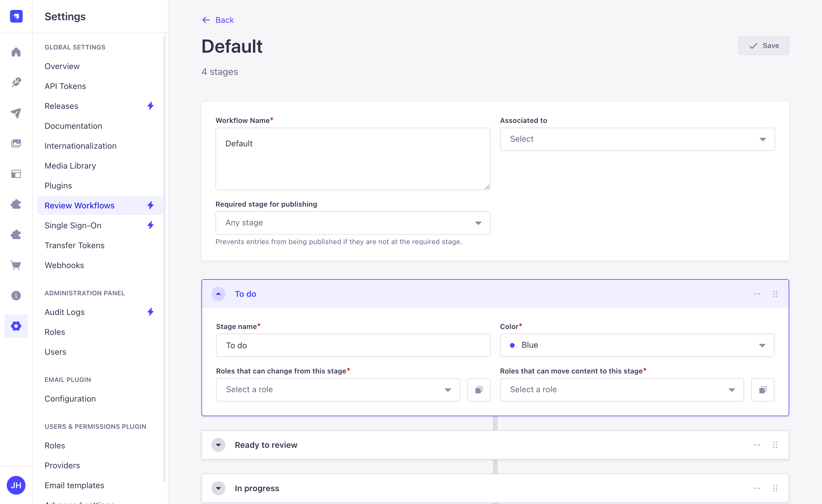Open the Required stage for publishing dropdown
Image resolution: width=822 pixels, height=504 pixels.
point(353,223)
